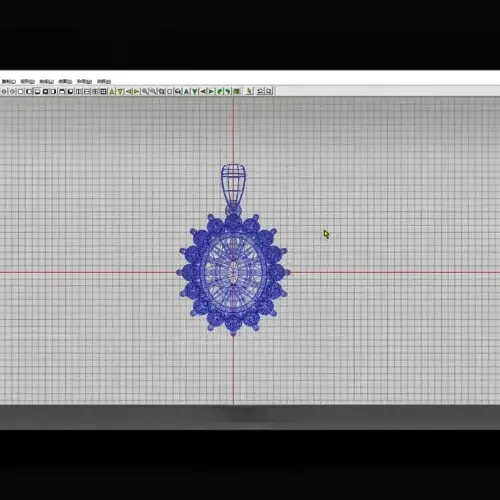Open the second menu in the menu bar
This screenshot has height=500, width=500.
tap(27, 81)
